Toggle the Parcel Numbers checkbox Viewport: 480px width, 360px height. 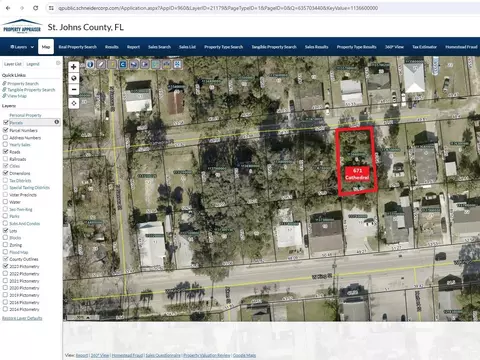(x=5, y=130)
